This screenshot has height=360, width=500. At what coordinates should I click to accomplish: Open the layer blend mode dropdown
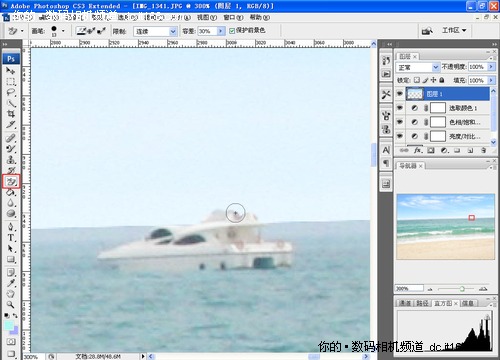click(418, 67)
